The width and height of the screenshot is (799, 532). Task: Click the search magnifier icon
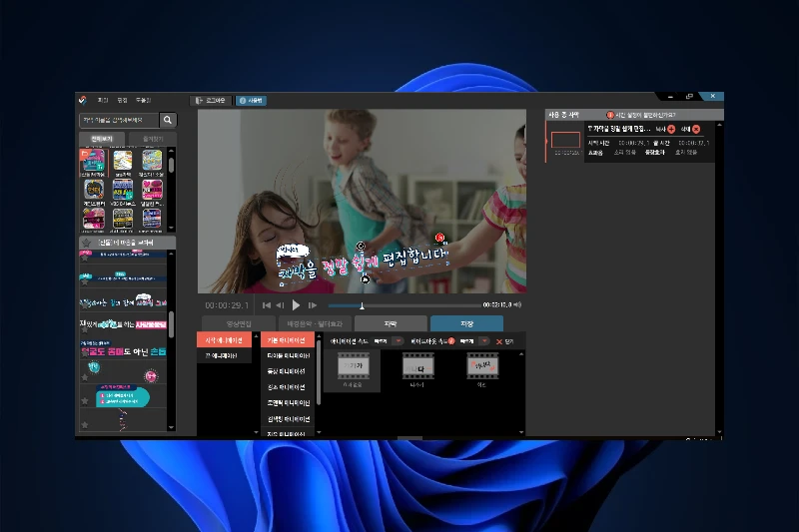(168, 120)
